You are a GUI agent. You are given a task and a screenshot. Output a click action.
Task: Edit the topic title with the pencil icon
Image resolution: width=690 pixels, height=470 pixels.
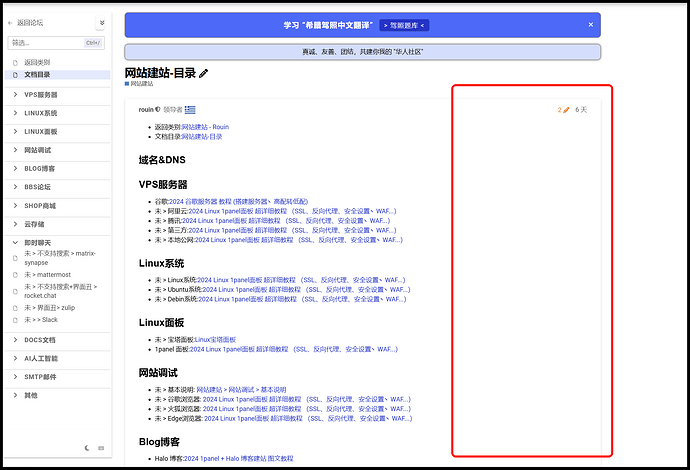point(203,73)
